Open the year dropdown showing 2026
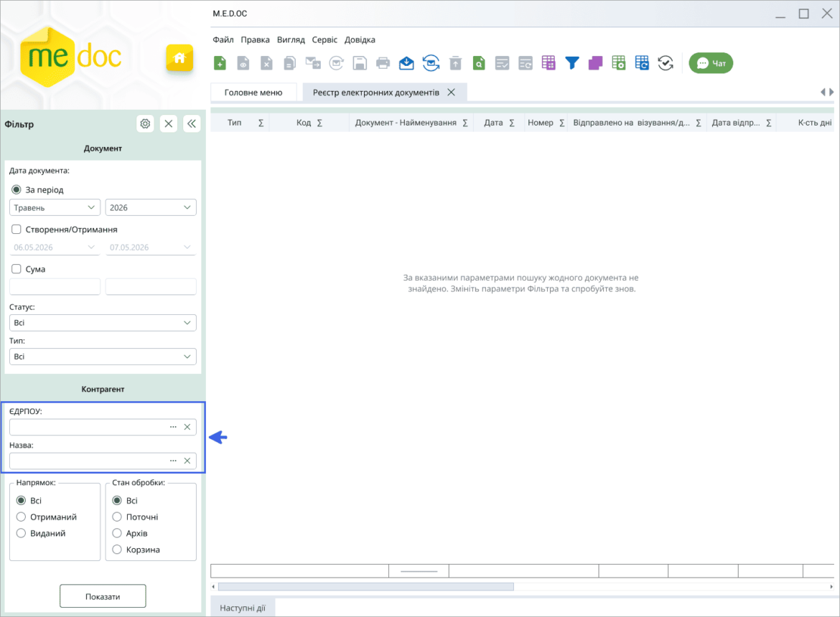The image size is (840, 617). click(x=151, y=207)
